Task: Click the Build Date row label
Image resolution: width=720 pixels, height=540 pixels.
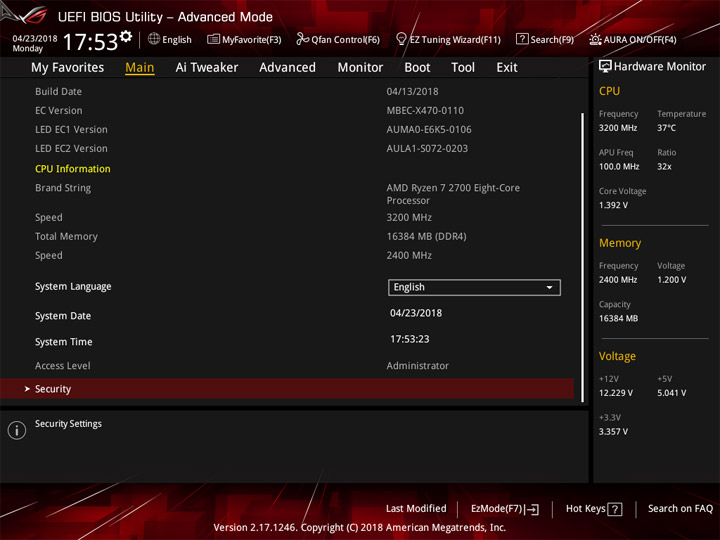Action: (58, 92)
